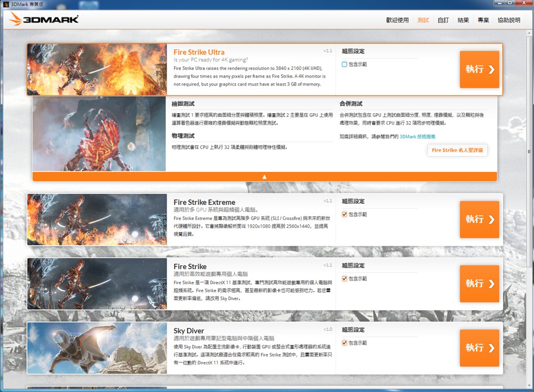Screen dimensions: 534x392
Task: Run the Fire Strike benchmark
Action: click(480, 284)
